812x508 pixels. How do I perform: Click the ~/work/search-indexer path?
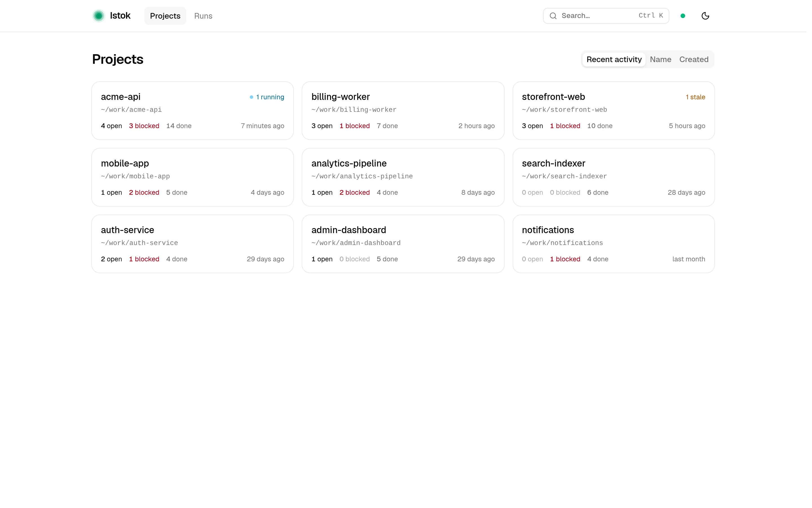[x=564, y=176]
